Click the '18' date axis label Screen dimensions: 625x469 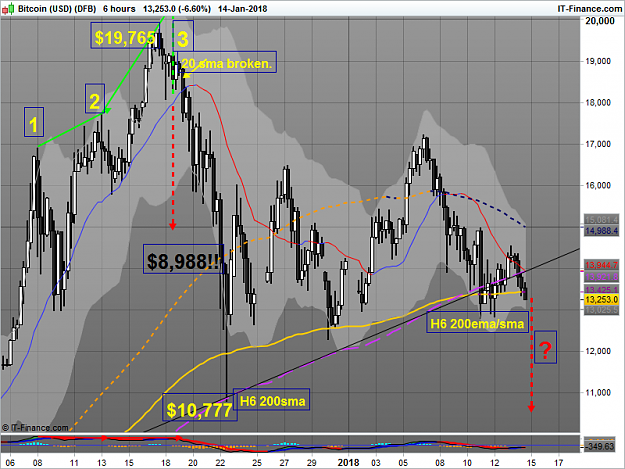[165, 463]
